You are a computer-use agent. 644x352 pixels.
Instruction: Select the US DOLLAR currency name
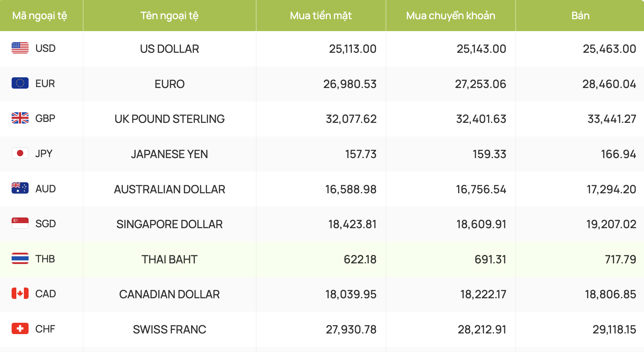click(169, 49)
